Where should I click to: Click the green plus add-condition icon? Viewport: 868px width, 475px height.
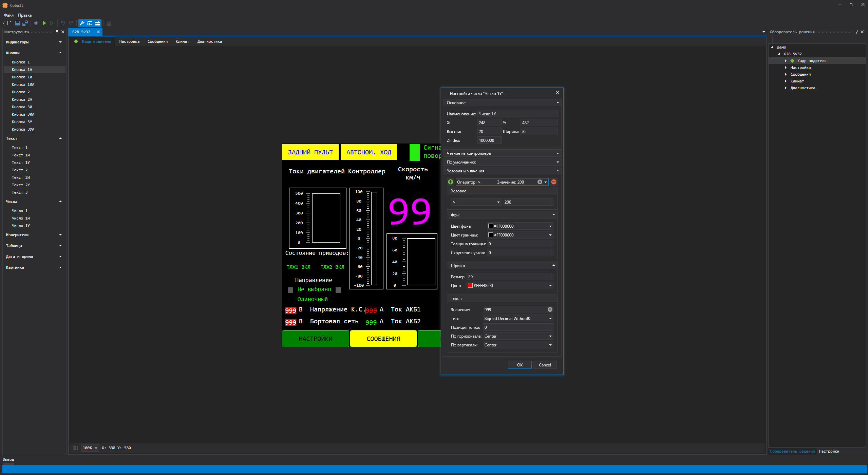pyautogui.click(x=451, y=182)
